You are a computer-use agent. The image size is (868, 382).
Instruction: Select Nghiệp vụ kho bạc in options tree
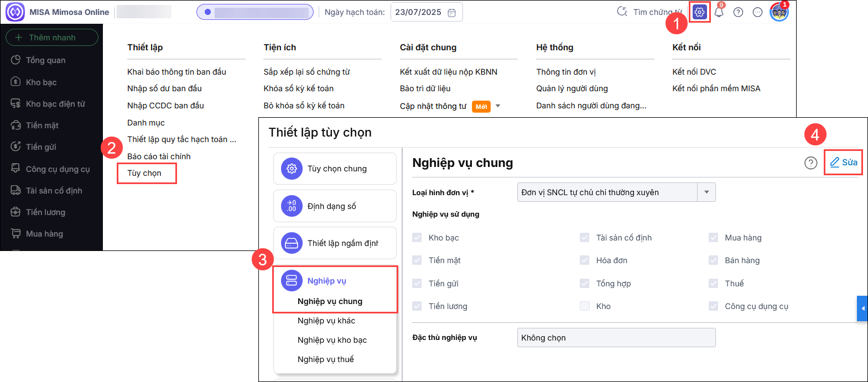coord(332,340)
